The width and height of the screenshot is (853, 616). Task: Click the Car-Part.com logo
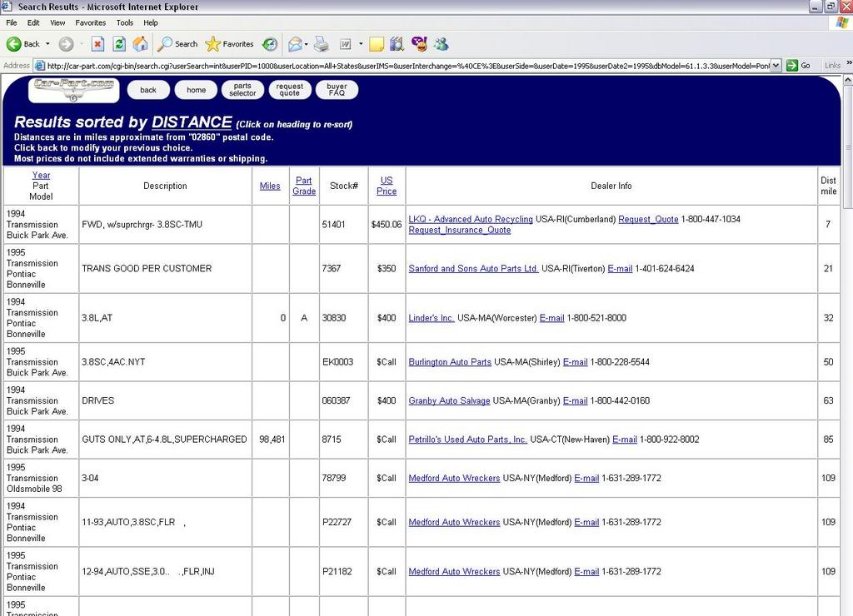73,90
